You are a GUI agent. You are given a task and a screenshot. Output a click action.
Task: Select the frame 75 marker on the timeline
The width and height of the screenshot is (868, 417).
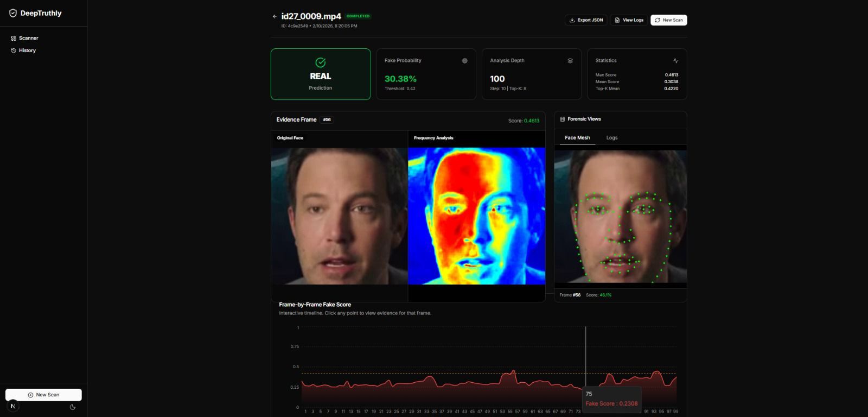[x=586, y=388]
